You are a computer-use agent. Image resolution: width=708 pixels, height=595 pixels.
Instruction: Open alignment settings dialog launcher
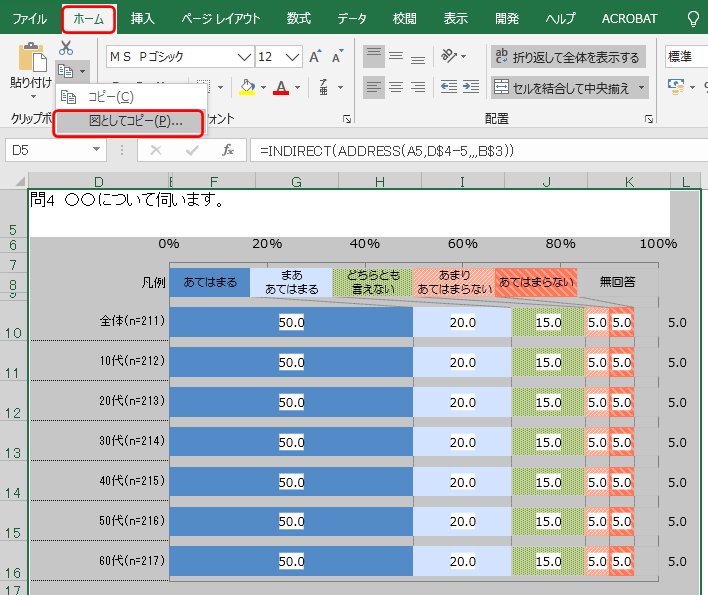pos(649,119)
